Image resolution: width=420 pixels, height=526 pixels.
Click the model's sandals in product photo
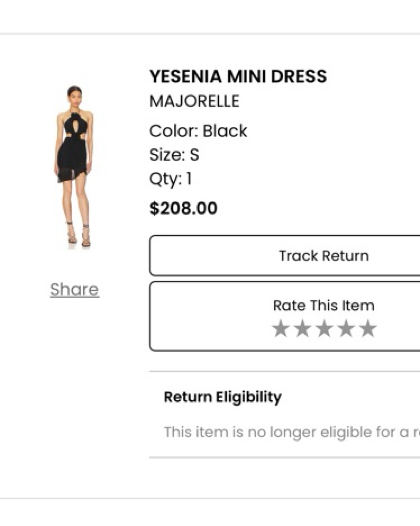tap(79, 236)
